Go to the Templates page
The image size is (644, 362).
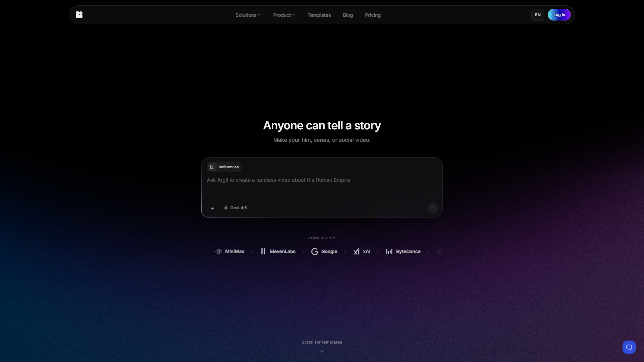(319, 15)
